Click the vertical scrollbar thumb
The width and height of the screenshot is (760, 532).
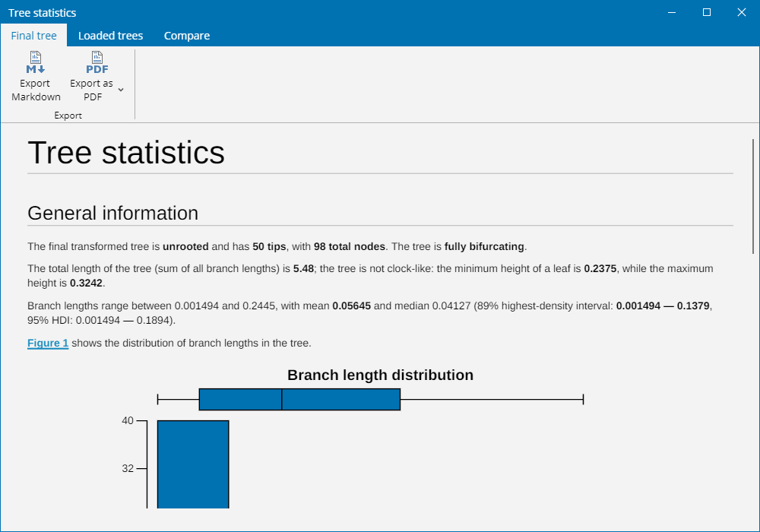(x=752, y=196)
